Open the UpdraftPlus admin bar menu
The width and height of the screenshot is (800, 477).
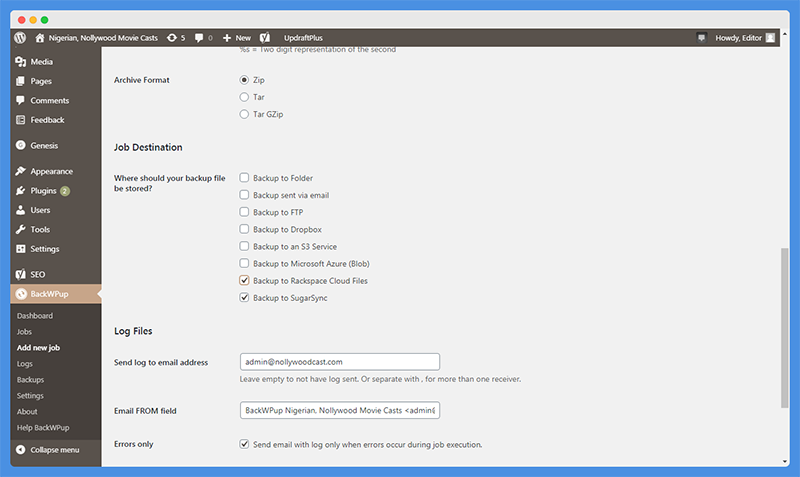(303, 38)
